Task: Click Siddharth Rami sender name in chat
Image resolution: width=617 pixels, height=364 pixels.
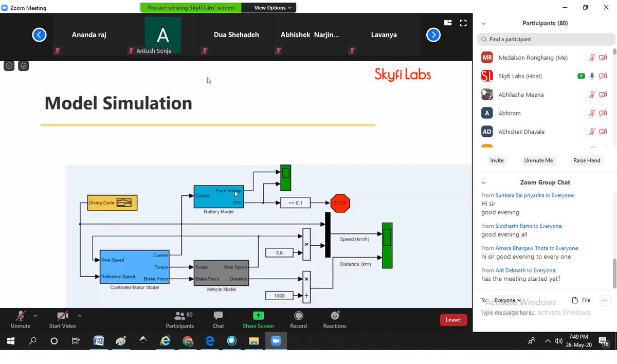Action: 514,226
